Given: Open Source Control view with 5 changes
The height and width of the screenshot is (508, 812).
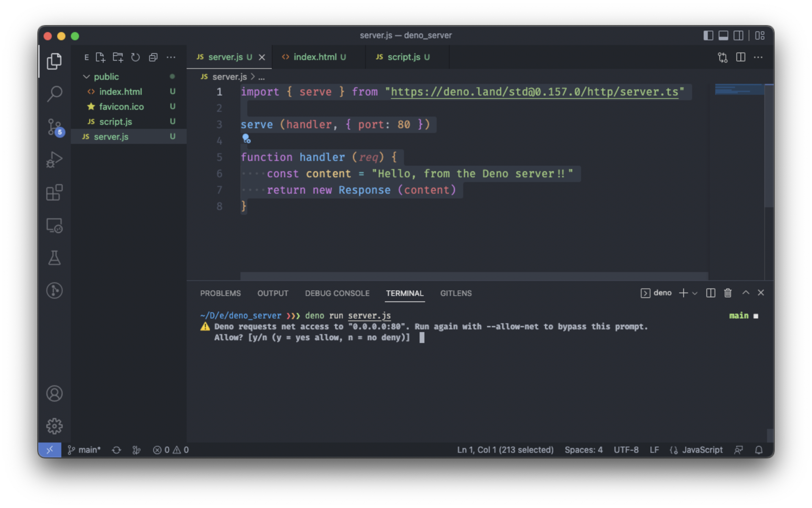Looking at the screenshot, I should 55,127.
